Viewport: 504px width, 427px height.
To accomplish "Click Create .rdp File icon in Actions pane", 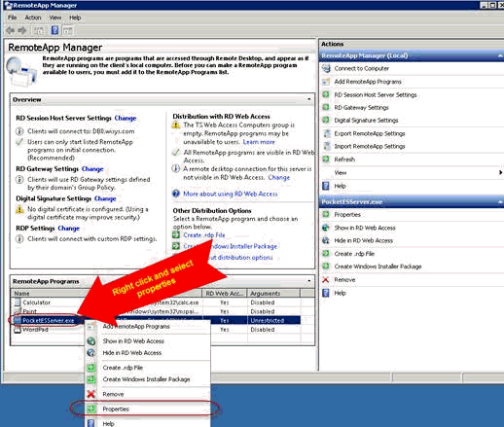I will click(326, 254).
